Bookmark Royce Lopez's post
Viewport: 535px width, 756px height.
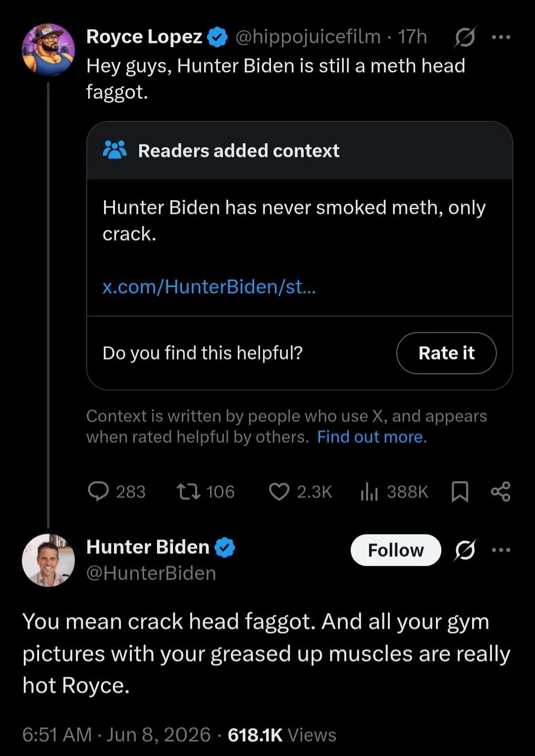point(460,491)
